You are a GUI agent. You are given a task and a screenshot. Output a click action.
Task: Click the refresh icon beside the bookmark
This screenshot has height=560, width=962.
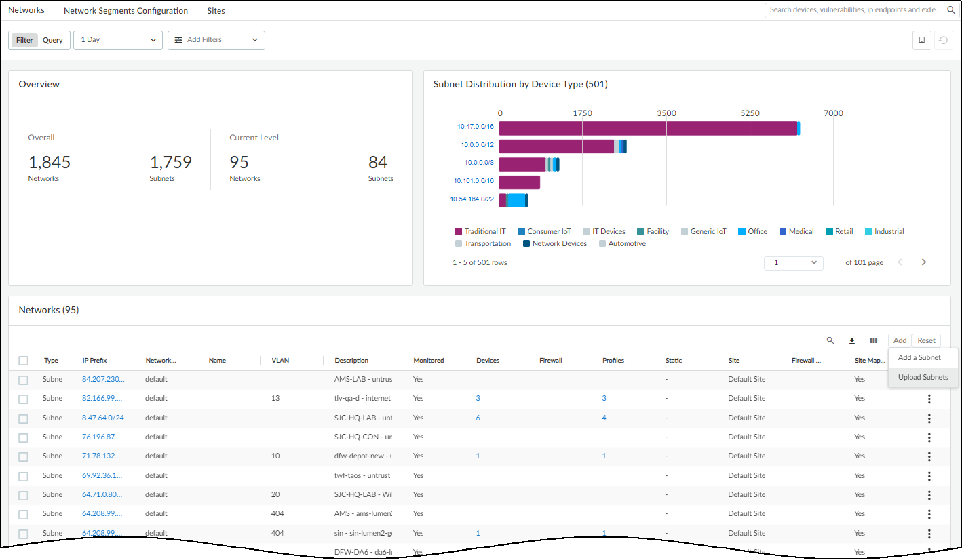pyautogui.click(x=942, y=40)
